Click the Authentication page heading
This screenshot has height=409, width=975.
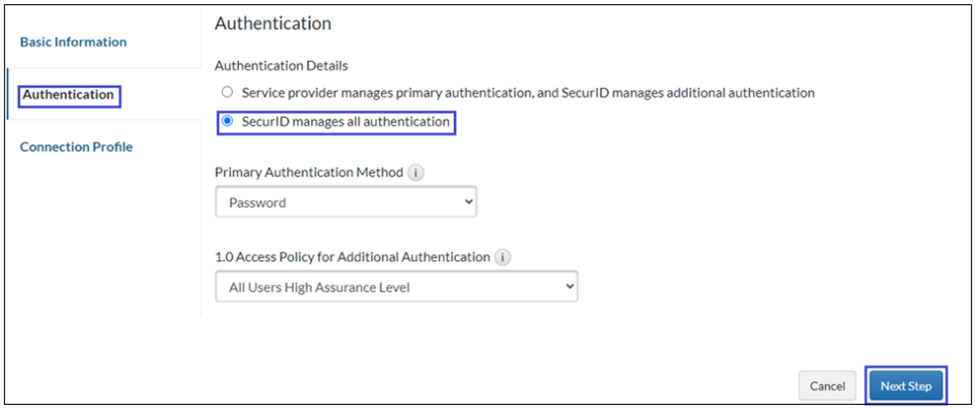click(273, 23)
